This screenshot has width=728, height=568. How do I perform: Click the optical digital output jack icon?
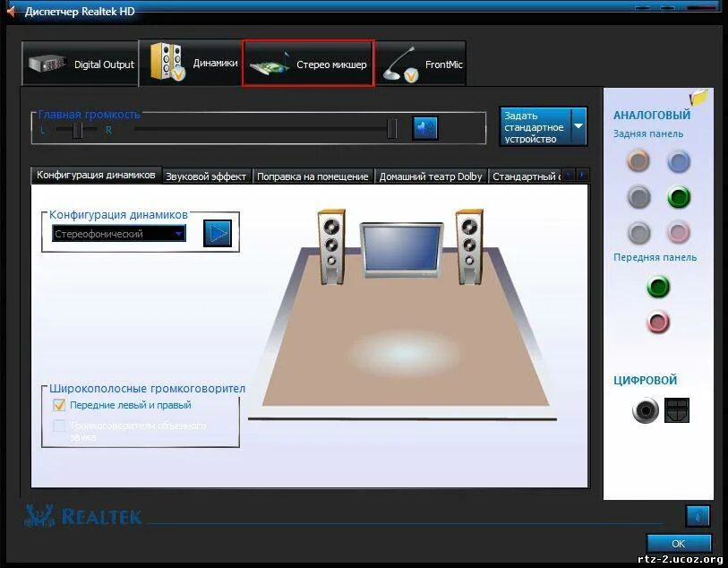coord(676,410)
